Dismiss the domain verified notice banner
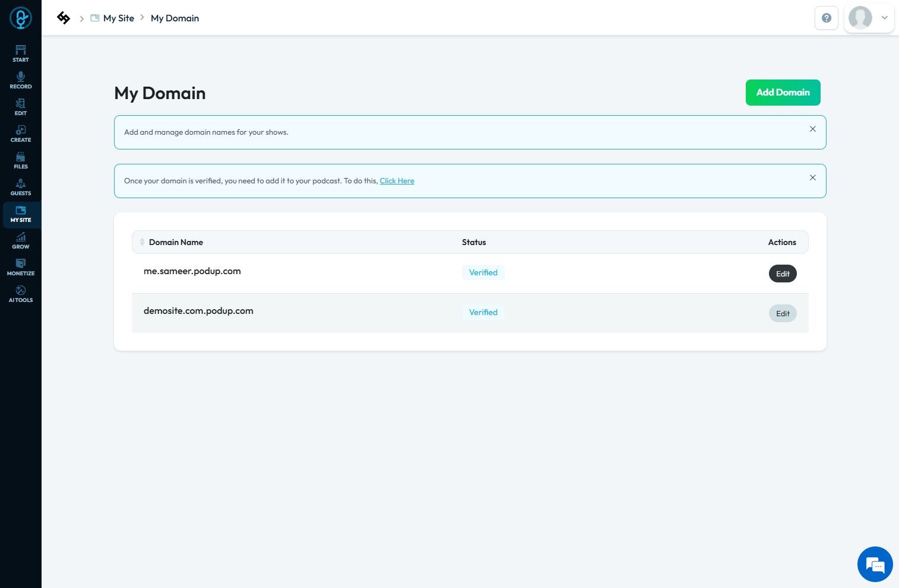This screenshot has height=588, width=899. [812, 177]
